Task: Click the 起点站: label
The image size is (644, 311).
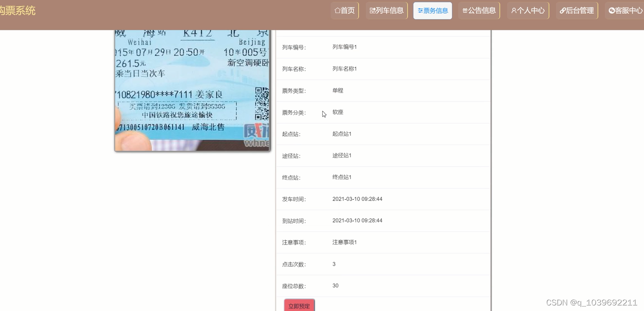Action: [x=291, y=134]
